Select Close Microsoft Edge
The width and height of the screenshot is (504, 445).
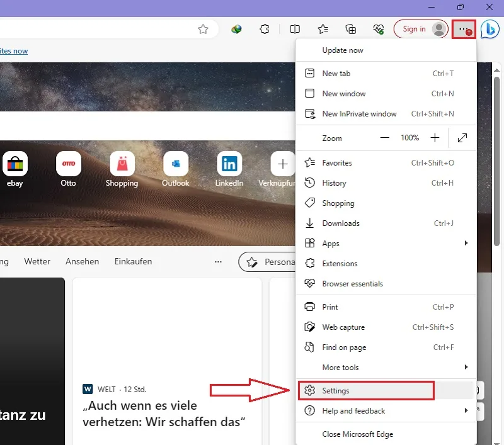click(x=386, y=434)
